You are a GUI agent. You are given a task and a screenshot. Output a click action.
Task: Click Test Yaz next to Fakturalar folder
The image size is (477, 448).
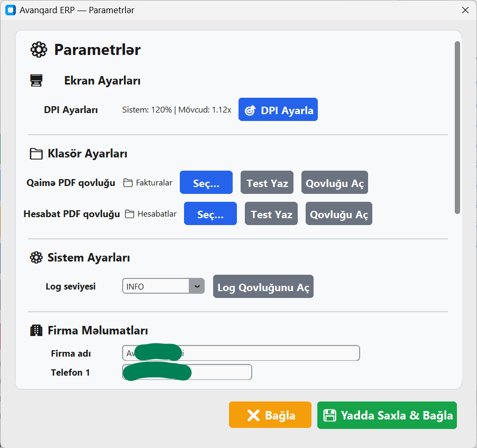[267, 182]
